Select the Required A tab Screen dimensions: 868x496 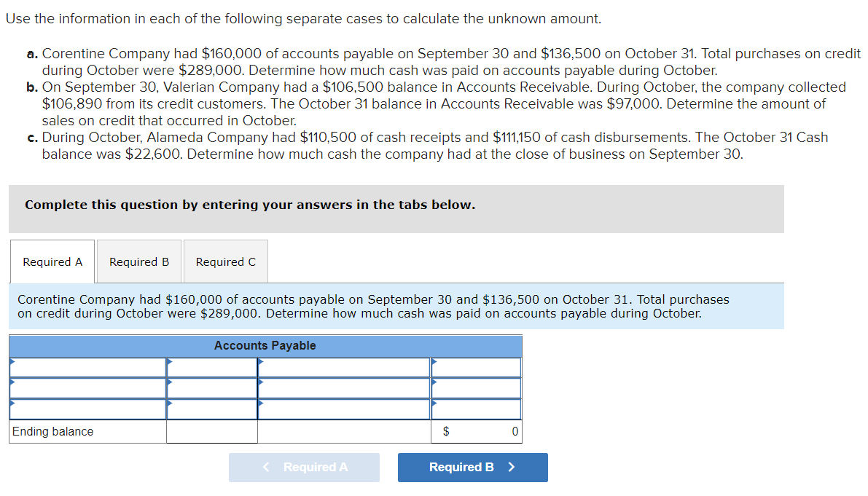tap(52, 261)
